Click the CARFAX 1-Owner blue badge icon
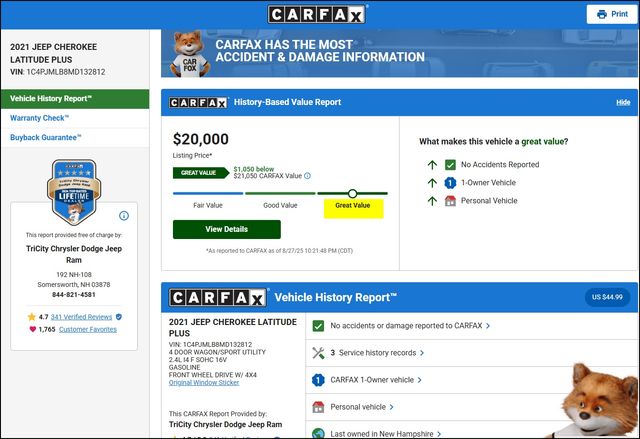 pos(318,380)
